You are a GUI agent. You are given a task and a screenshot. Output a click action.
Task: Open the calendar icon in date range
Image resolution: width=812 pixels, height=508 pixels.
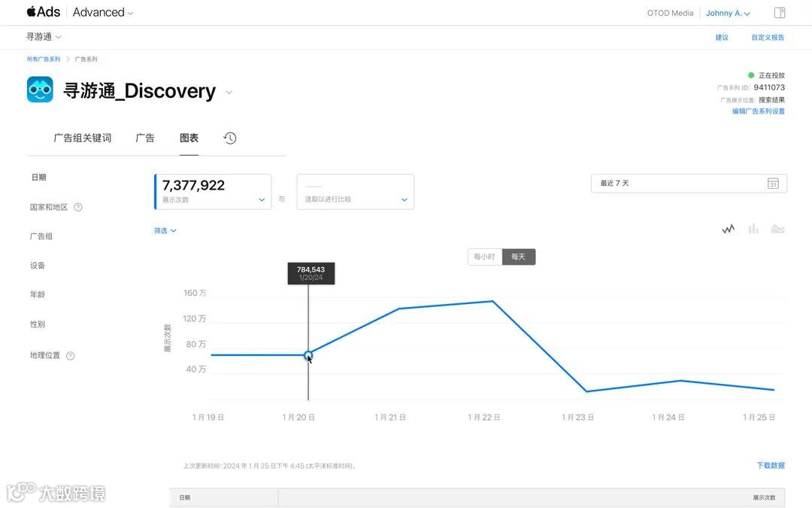click(x=773, y=184)
